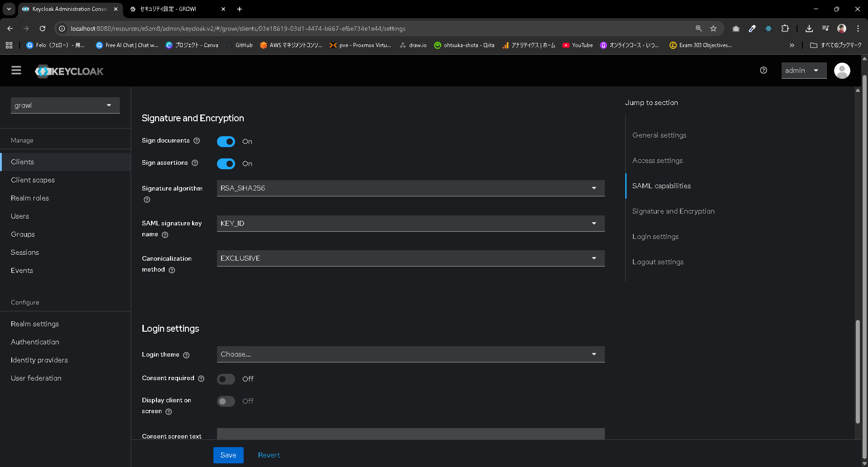Image resolution: width=868 pixels, height=467 pixels.
Task: View site information for localhost
Action: pos(62,29)
